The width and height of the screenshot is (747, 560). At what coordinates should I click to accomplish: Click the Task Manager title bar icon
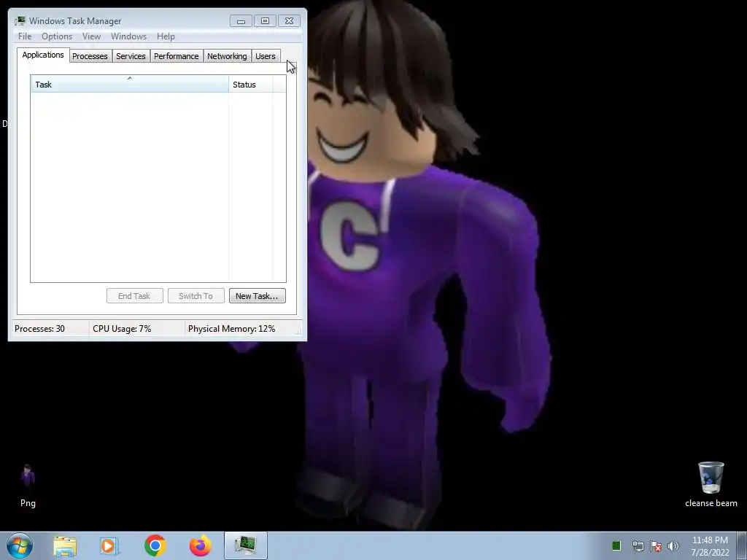click(x=20, y=21)
